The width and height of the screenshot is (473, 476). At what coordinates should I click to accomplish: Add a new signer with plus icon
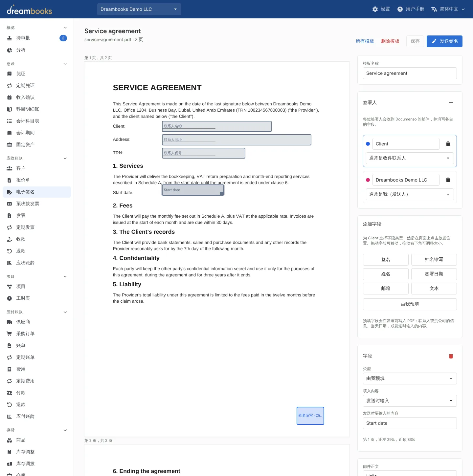pos(451,103)
